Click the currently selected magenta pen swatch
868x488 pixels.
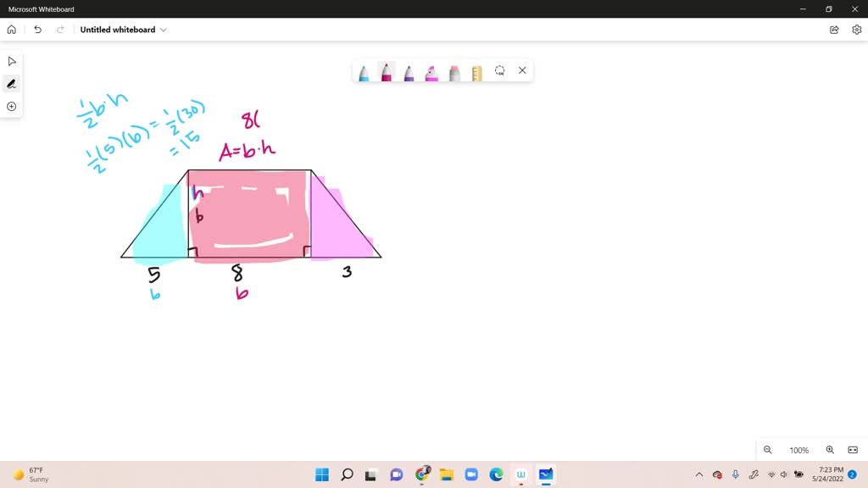coord(386,71)
